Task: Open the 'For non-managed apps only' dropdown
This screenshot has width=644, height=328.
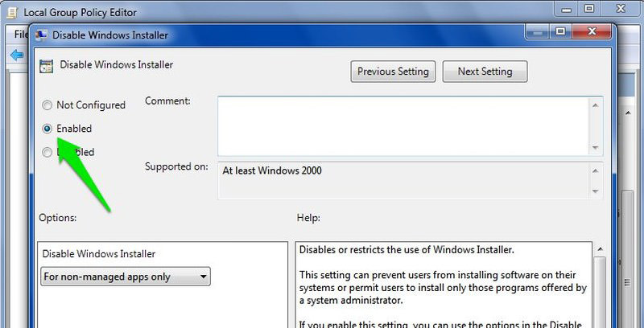Action: click(126, 277)
